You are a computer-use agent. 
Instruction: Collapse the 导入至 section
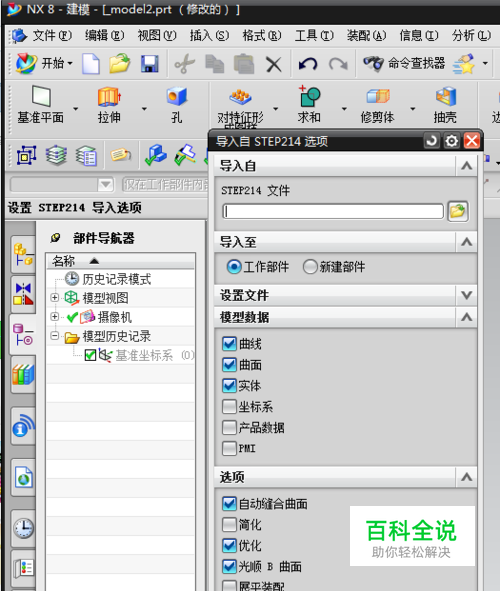[x=466, y=242]
